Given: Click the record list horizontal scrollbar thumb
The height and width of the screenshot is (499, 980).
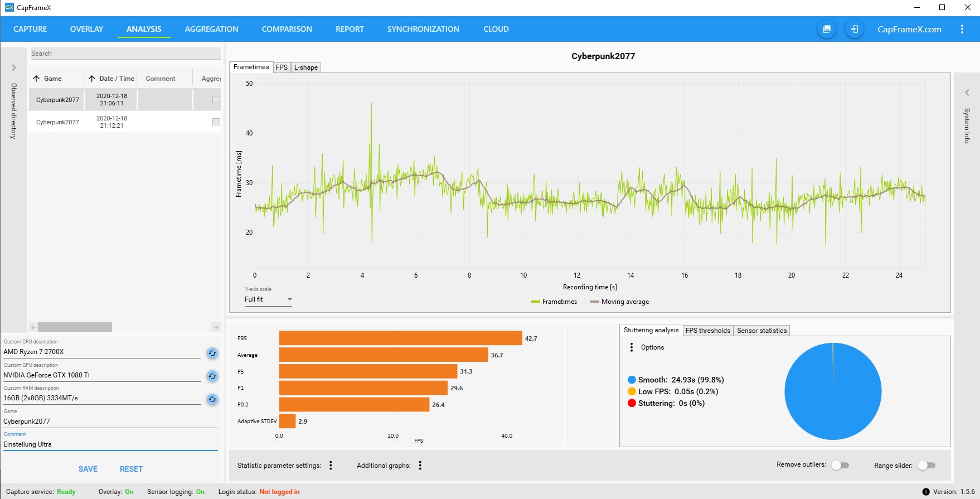Looking at the screenshot, I should coord(75,327).
